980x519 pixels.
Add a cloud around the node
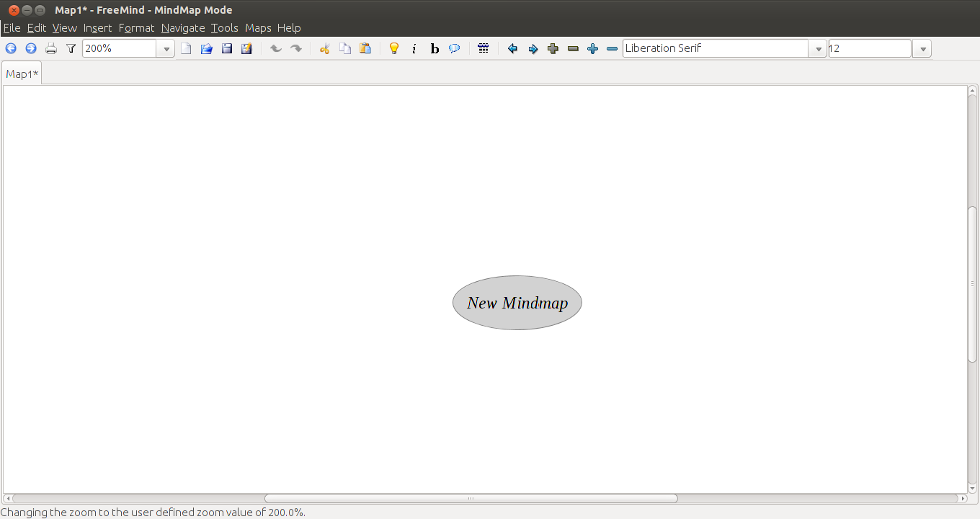455,48
